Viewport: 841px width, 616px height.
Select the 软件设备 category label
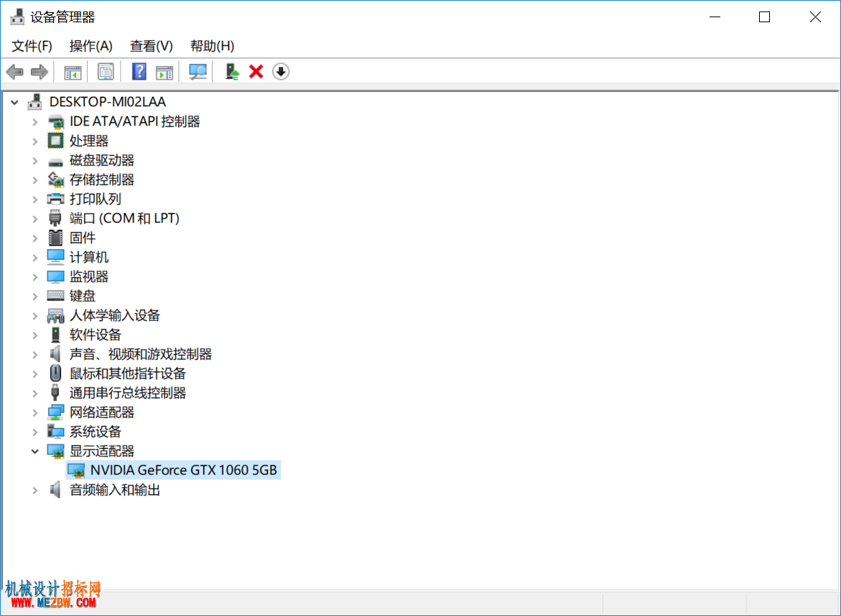coord(96,335)
